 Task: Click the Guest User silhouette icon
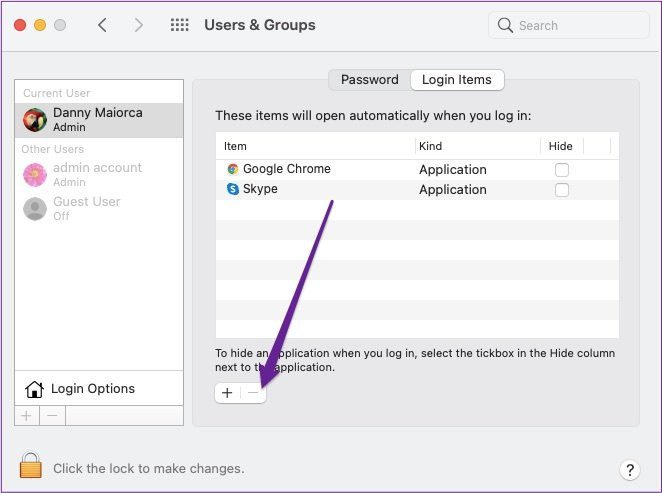(x=35, y=209)
